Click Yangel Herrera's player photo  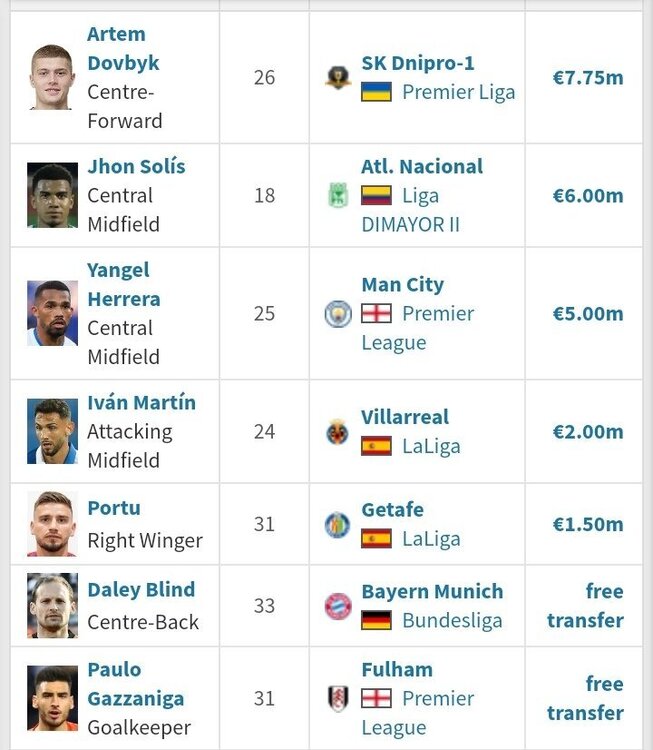coord(52,313)
